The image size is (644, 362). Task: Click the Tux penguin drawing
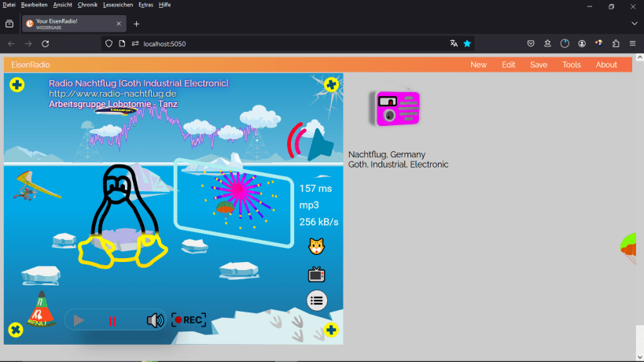click(x=122, y=216)
